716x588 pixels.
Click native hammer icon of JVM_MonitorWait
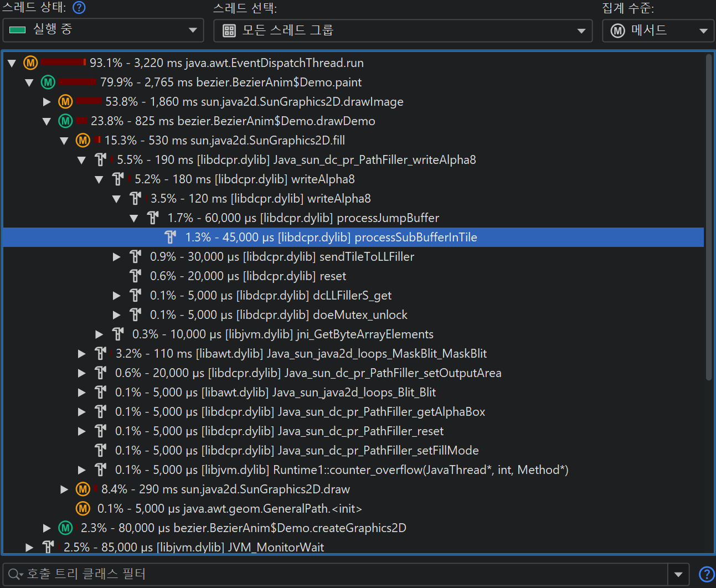coord(48,547)
